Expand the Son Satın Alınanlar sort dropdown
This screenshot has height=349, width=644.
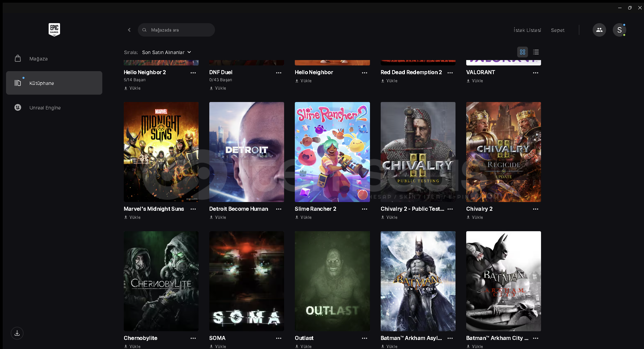click(167, 52)
